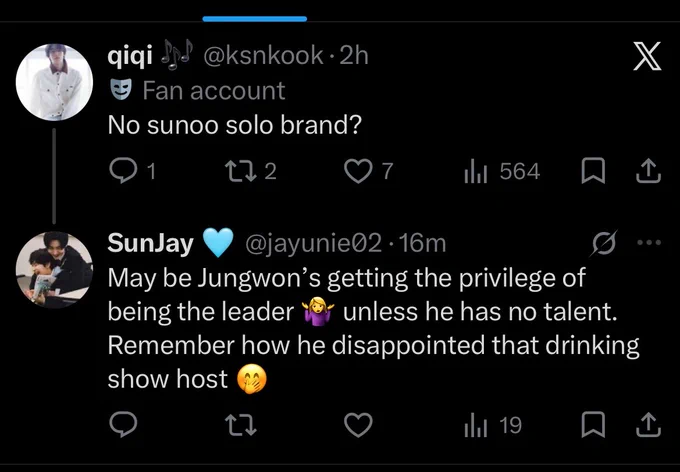
Task: Click the Grok slashed-circle icon
Action: 605,243
